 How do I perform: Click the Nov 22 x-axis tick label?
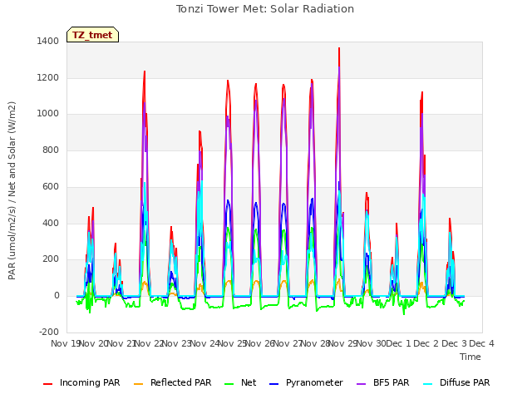coord(150,343)
